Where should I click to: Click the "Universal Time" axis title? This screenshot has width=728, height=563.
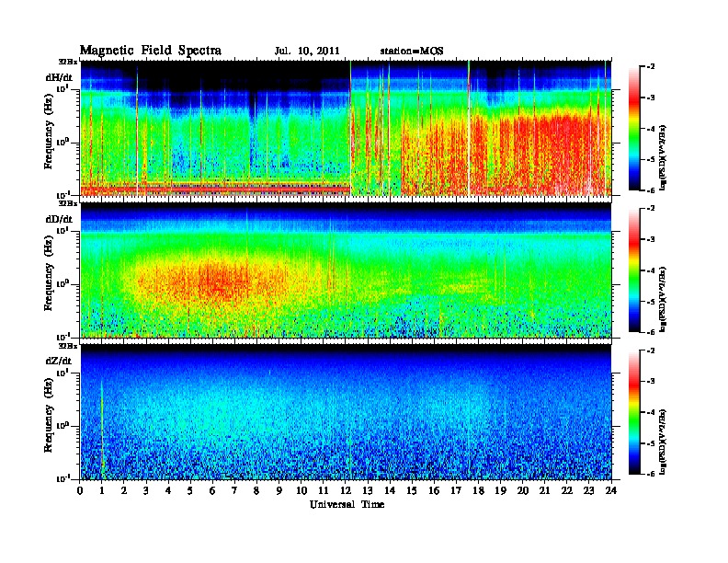pyautogui.click(x=347, y=504)
